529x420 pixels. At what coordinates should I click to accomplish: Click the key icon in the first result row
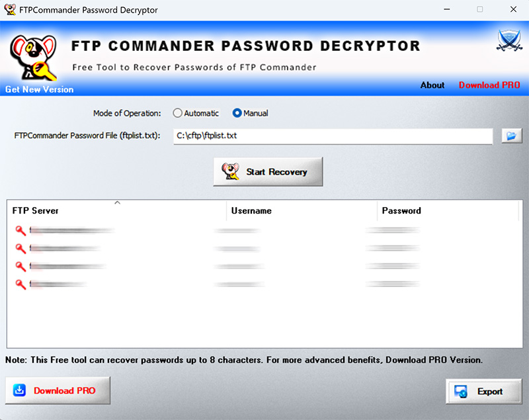pos(20,230)
